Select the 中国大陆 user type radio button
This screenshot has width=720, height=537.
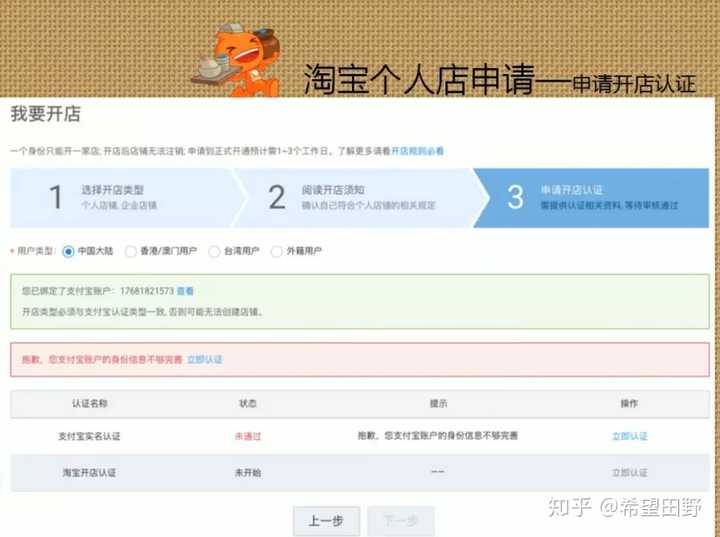(68, 251)
